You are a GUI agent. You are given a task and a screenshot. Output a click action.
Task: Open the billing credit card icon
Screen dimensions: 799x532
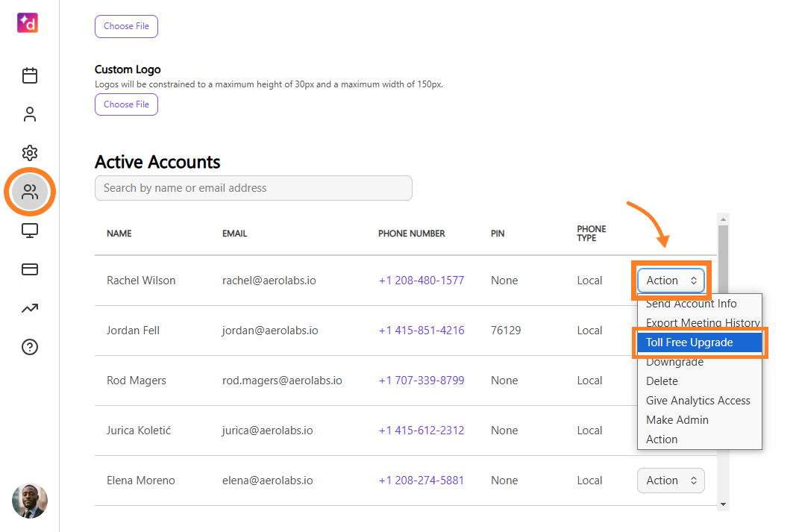[x=30, y=269]
